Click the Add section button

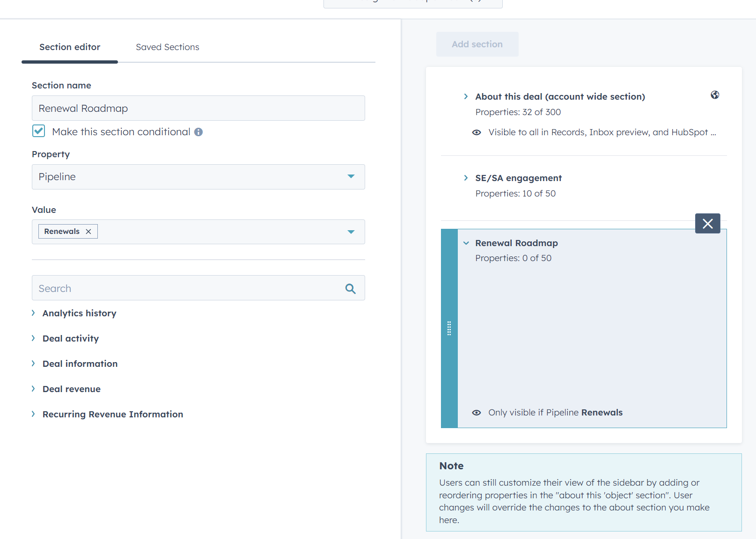click(x=477, y=44)
